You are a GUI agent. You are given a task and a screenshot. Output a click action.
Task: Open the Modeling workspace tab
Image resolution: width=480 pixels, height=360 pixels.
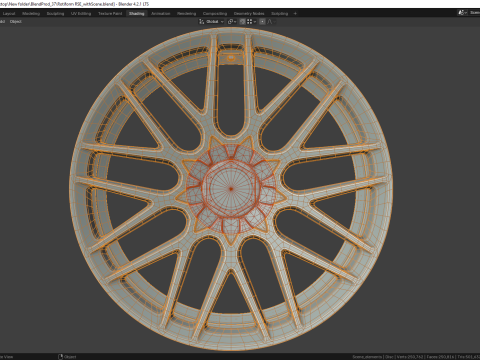[x=31, y=14]
